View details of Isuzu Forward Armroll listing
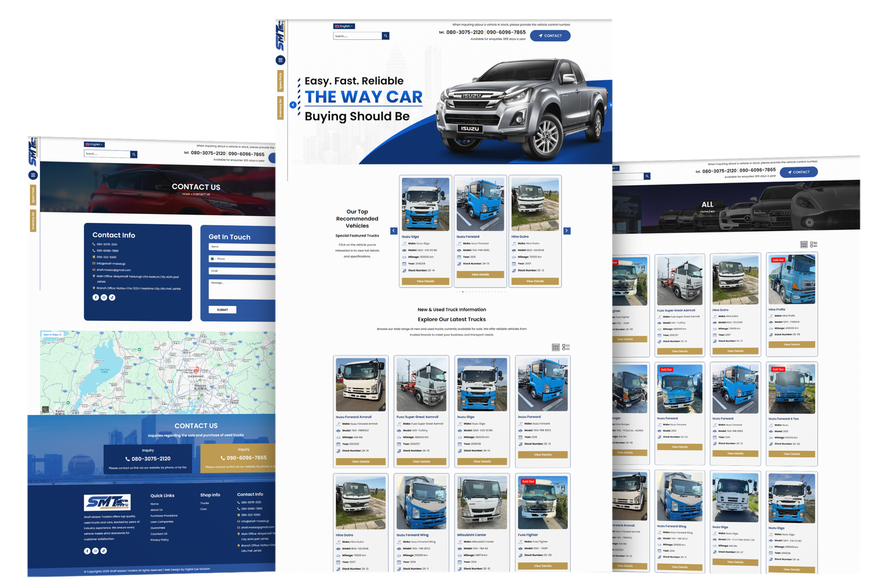Screen dimensions: 885x588 pyautogui.click(x=361, y=461)
